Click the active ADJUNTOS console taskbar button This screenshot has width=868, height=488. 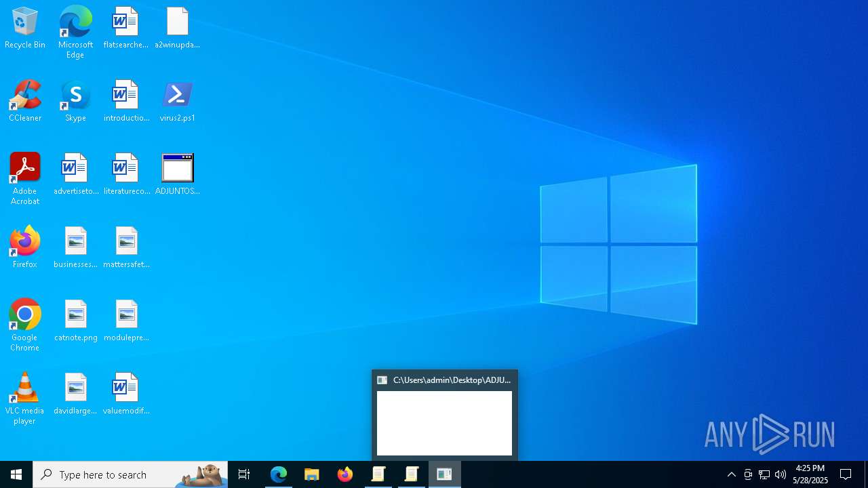click(x=445, y=474)
